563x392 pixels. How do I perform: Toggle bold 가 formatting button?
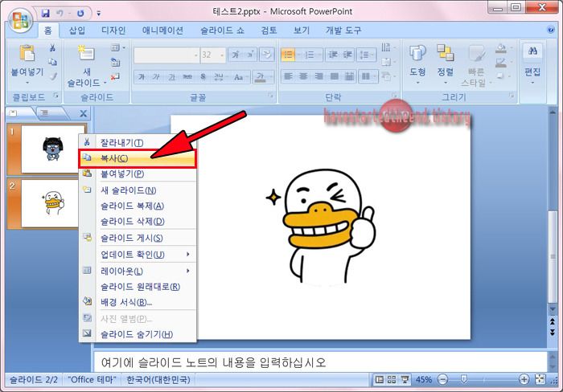tap(142, 77)
